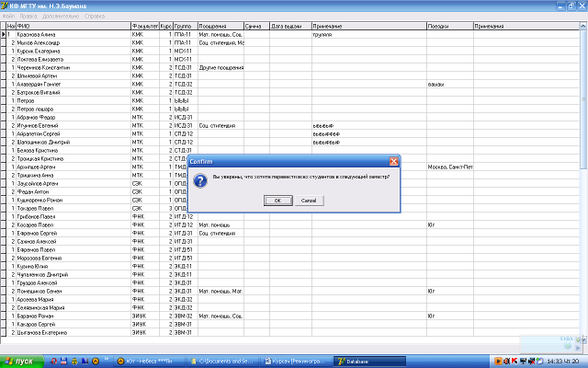Launch the red Opera icon in quick launch
The height and width of the screenshot is (368, 588).
(x=54, y=362)
